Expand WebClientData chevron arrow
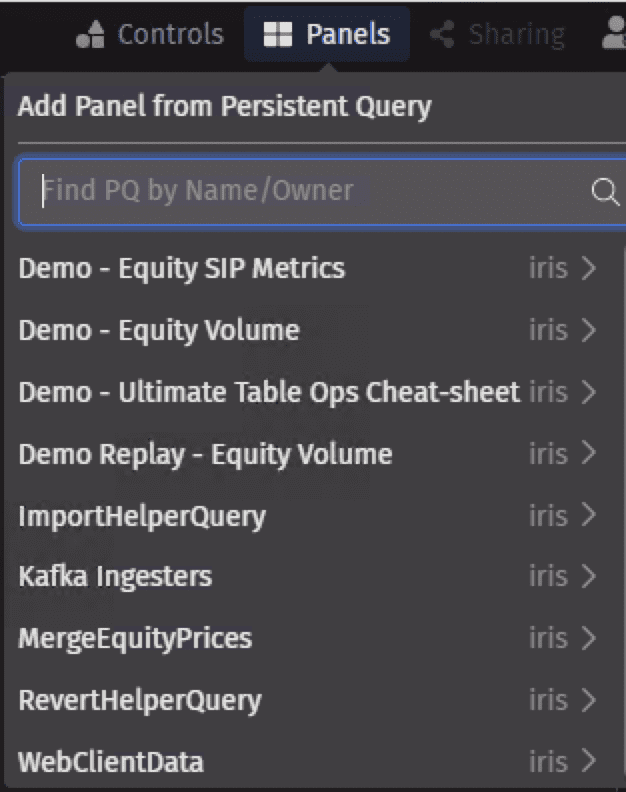Viewport: 626px width, 792px height. pyautogui.click(x=588, y=762)
